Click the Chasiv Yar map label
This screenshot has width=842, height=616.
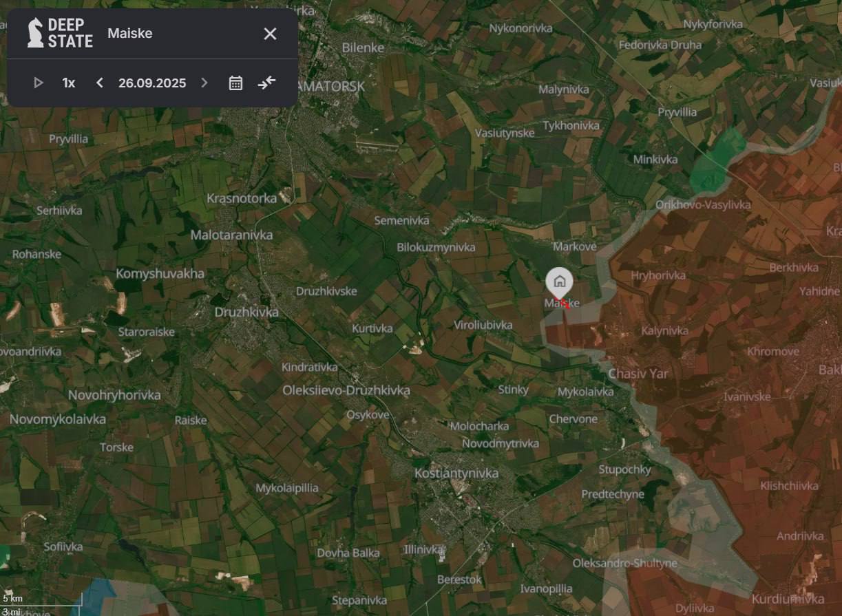tap(638, 374)
